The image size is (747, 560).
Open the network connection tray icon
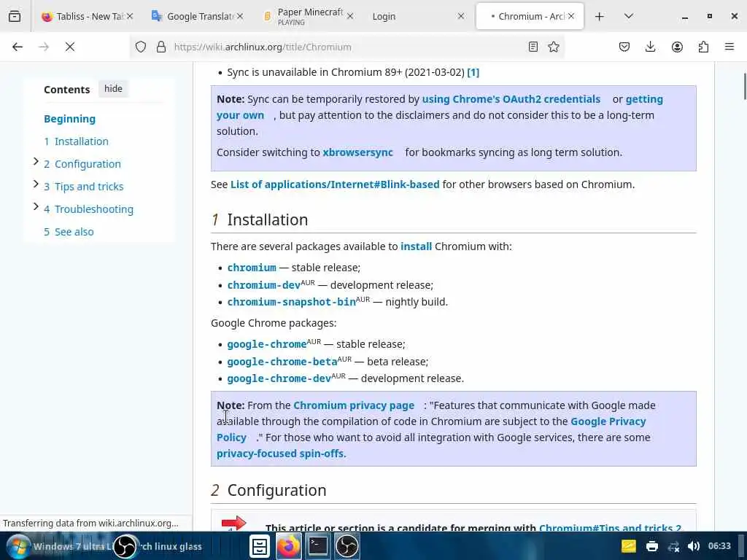(x=673, y=546)
